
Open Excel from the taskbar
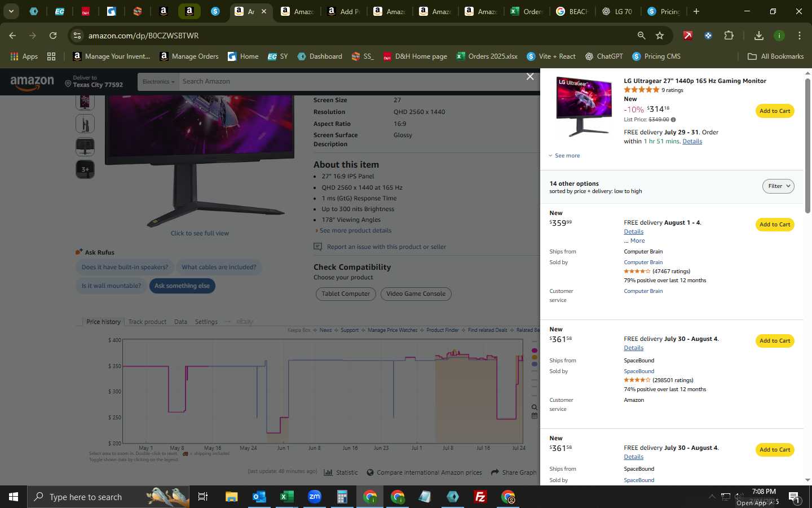click(x=286, y=497)
